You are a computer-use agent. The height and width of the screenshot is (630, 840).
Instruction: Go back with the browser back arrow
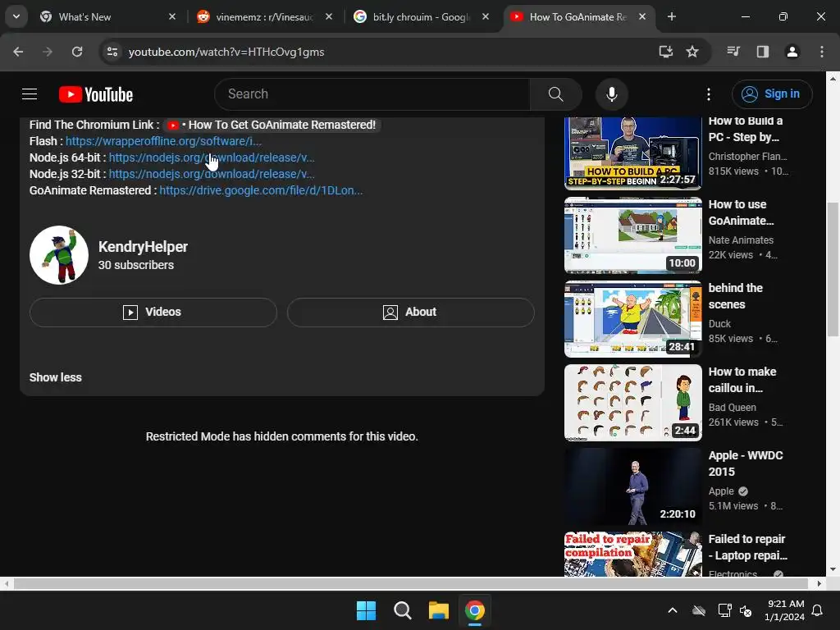(x=18, y=52)
